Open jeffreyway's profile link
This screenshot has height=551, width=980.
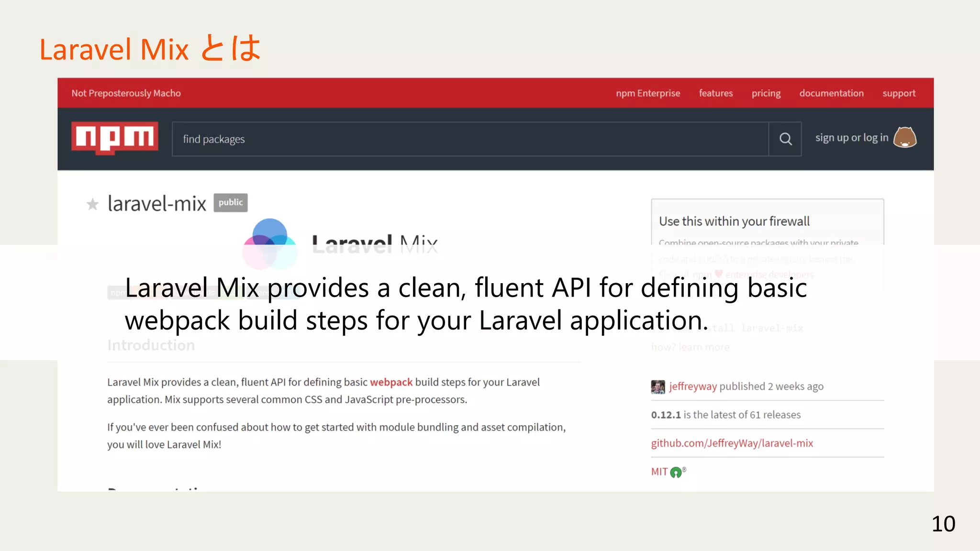(x=693, y=386)
